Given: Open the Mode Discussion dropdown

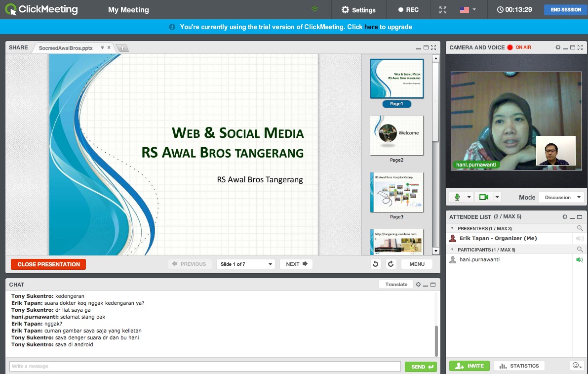Looking at the screenshot, I should pyautogui.click(x=561, y=197).
